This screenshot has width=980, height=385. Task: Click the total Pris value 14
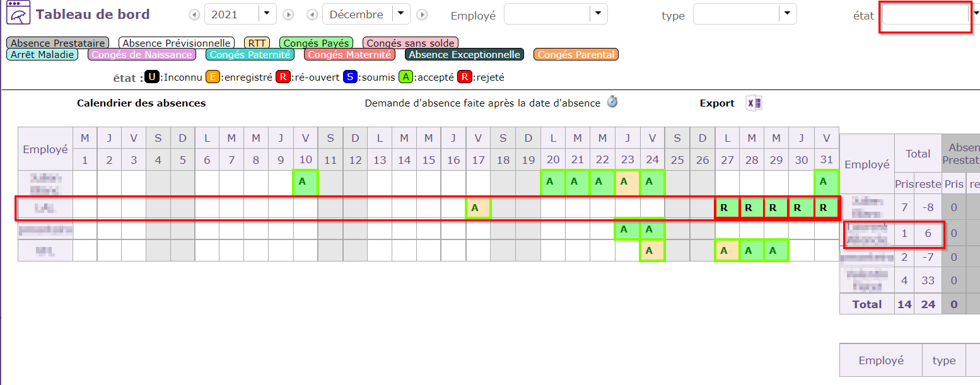click(904, 304)
